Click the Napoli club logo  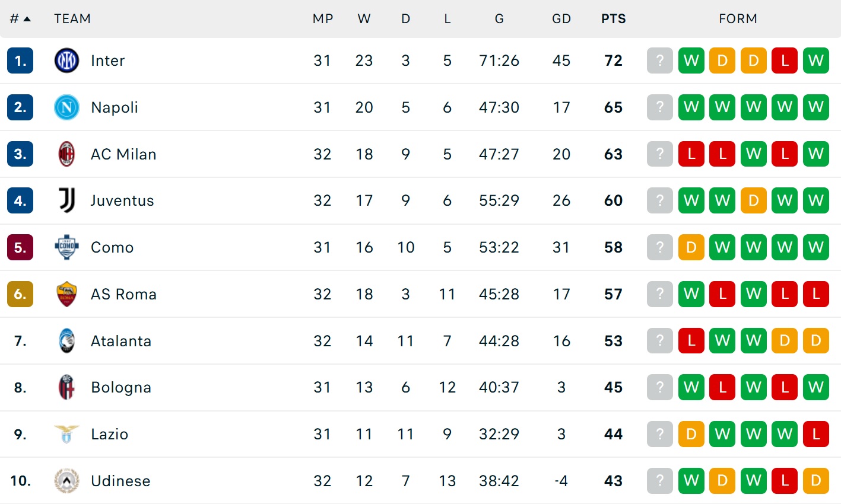66,107
